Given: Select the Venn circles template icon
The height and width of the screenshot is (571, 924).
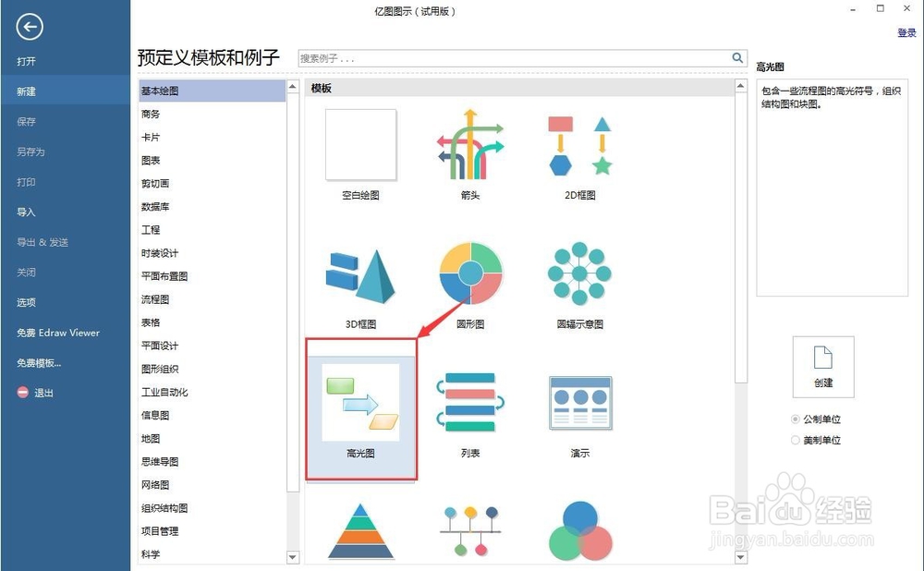Looking at the screenshot, I should 580,531.
